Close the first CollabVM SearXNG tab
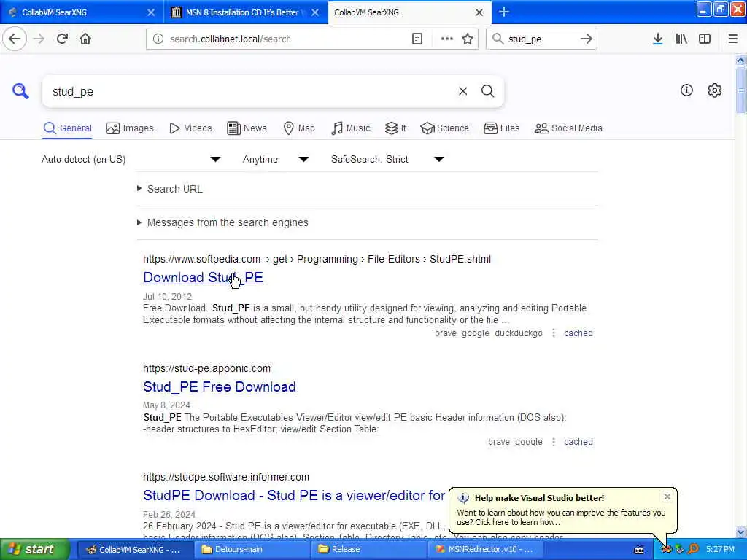747x560 pixels. coord(150,12)
